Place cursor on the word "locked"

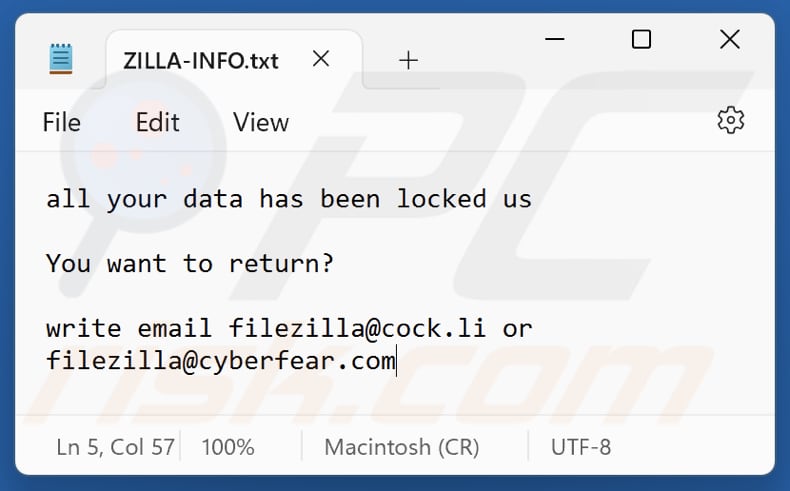441,199
